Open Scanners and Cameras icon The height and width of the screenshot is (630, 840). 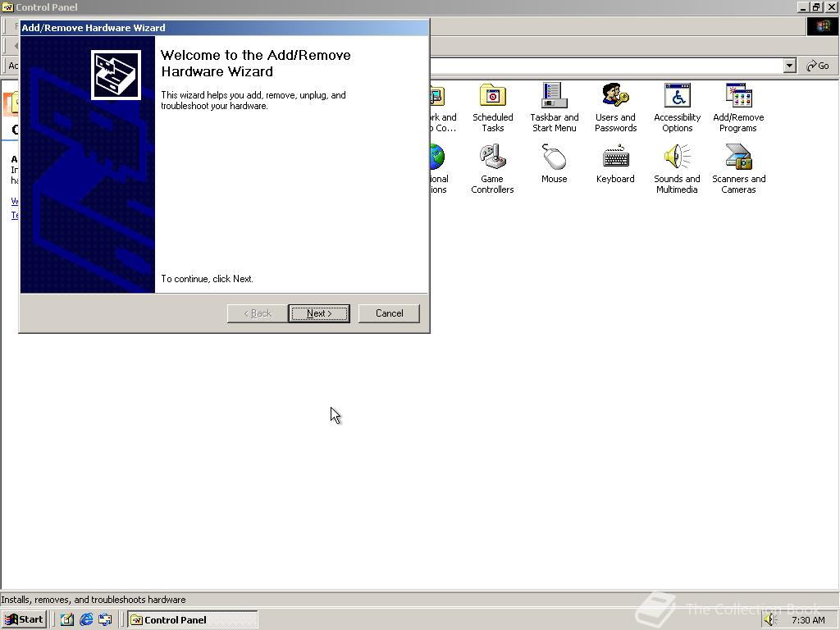coord(738,169)
